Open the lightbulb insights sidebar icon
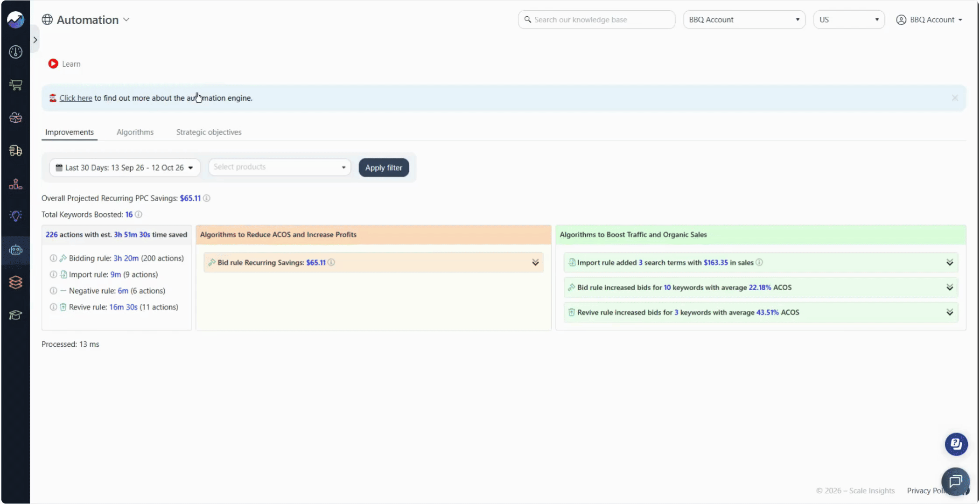 click(x=15, y=216)
